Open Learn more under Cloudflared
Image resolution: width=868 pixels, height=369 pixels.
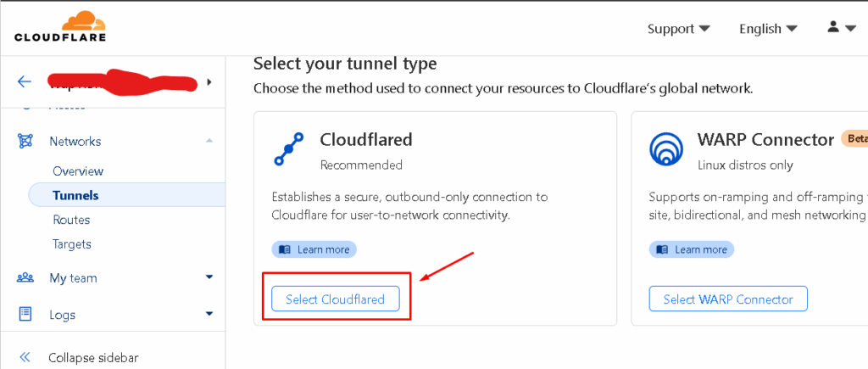point(314,249)
